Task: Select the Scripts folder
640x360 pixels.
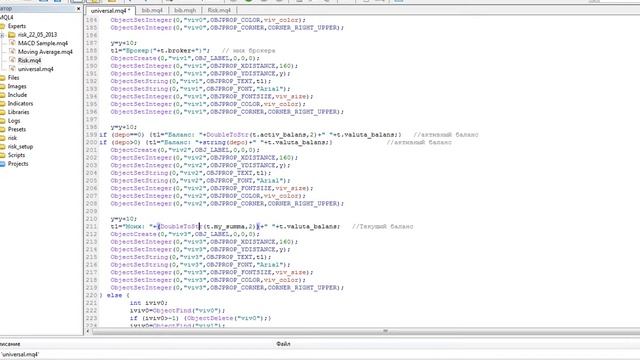Action: 16,155
